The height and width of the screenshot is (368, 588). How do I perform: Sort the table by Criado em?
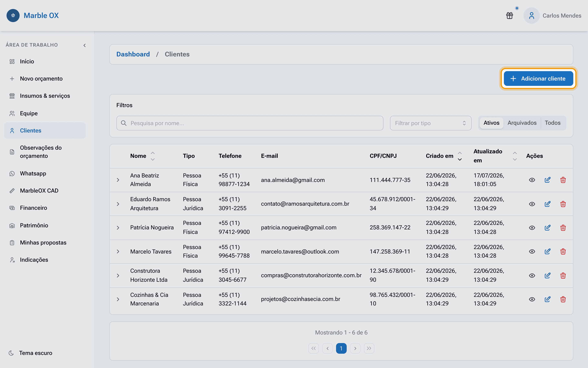click(x=460, y=156)
